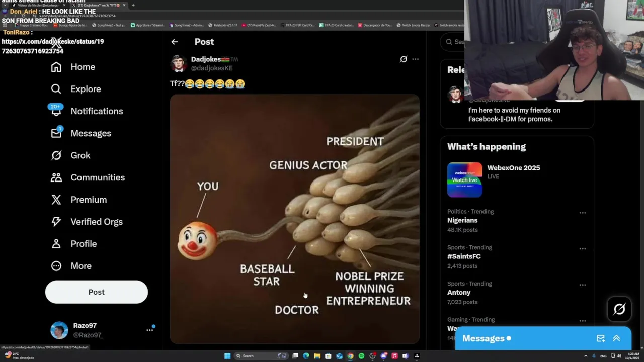Open Microsoft Teams from the taskbar
This screenshot has height=362, width=644.
coord(406,356)
